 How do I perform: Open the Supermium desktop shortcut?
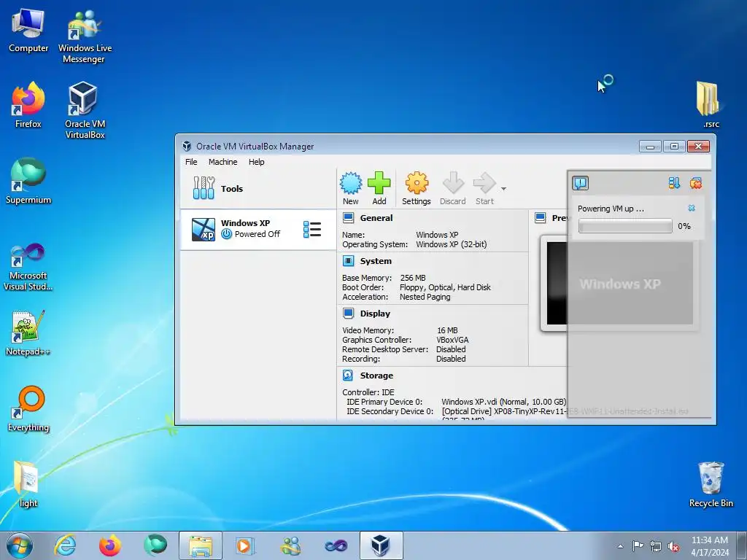28,181
